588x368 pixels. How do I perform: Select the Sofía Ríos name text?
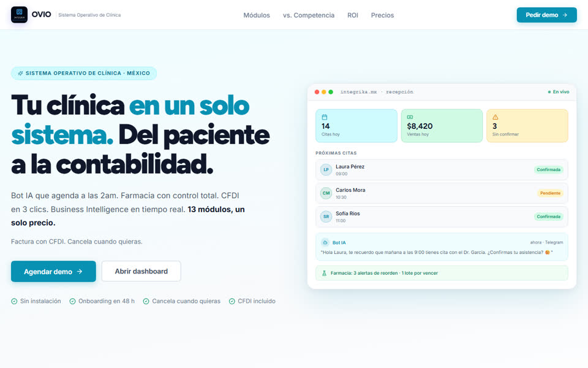click(348, 213)
